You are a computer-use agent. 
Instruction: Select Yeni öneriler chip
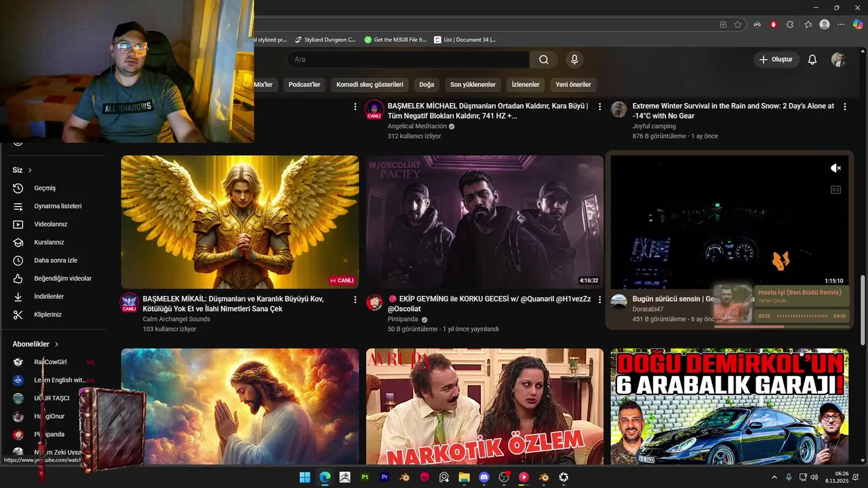coord(574,85)
